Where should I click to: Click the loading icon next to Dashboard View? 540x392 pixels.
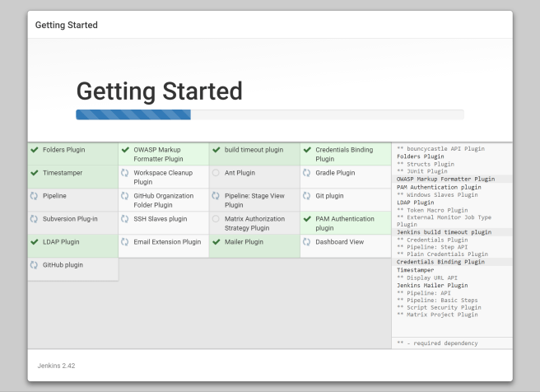(306, 242)
